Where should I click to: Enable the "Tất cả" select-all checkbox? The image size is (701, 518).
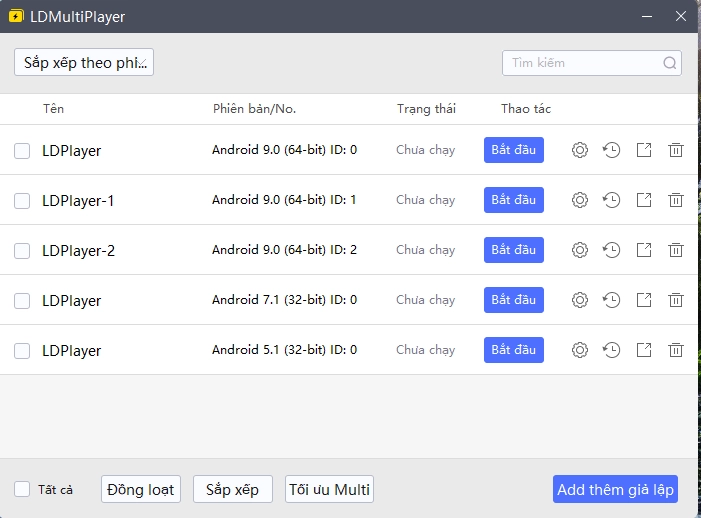pos(22,489)
